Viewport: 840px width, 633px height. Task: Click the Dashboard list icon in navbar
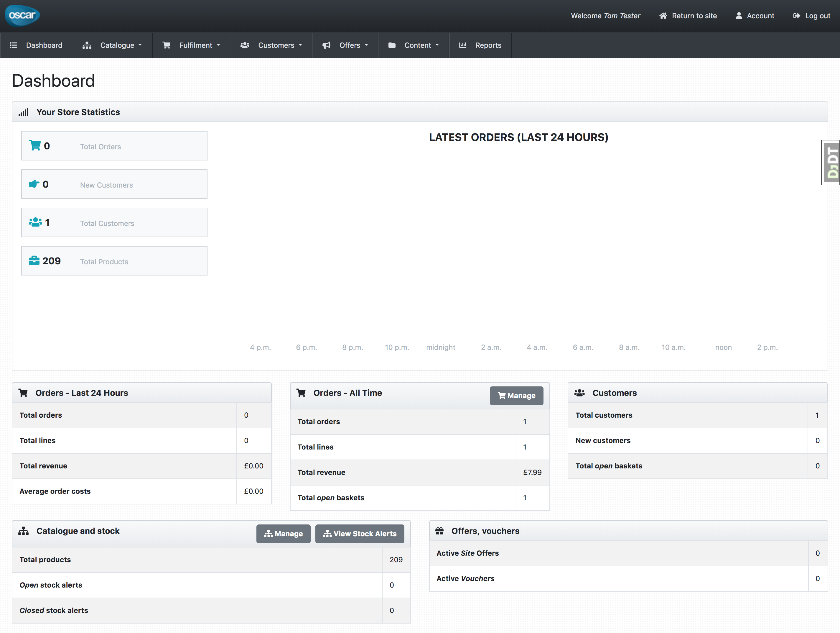[14, 45]
